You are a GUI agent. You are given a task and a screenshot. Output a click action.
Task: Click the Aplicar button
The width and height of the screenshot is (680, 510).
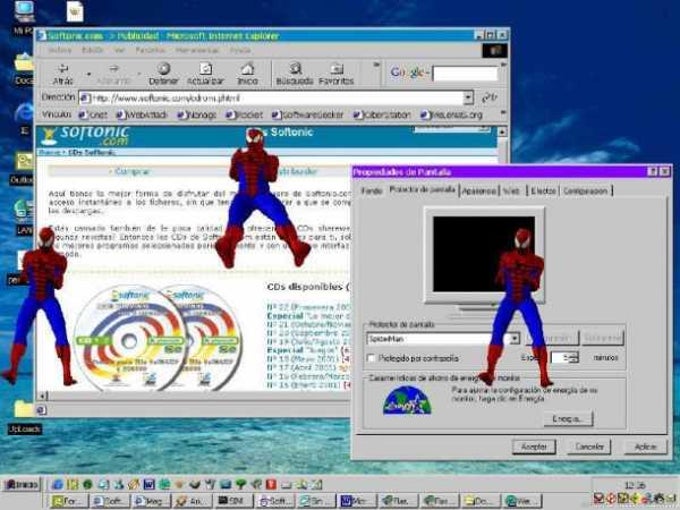point(645,447)
